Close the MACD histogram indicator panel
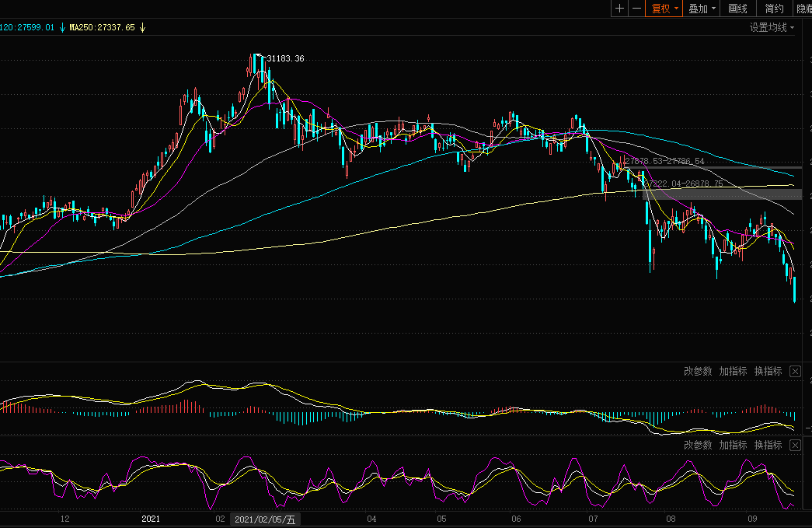Screen dimensions: 812x528 tap(796, 371)
